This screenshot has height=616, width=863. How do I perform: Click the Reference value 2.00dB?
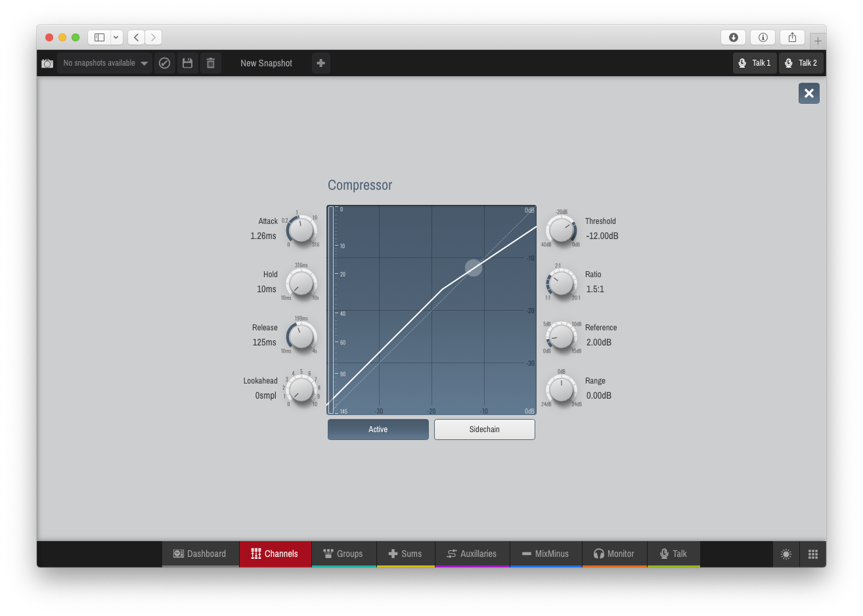[x=599, y=342]
